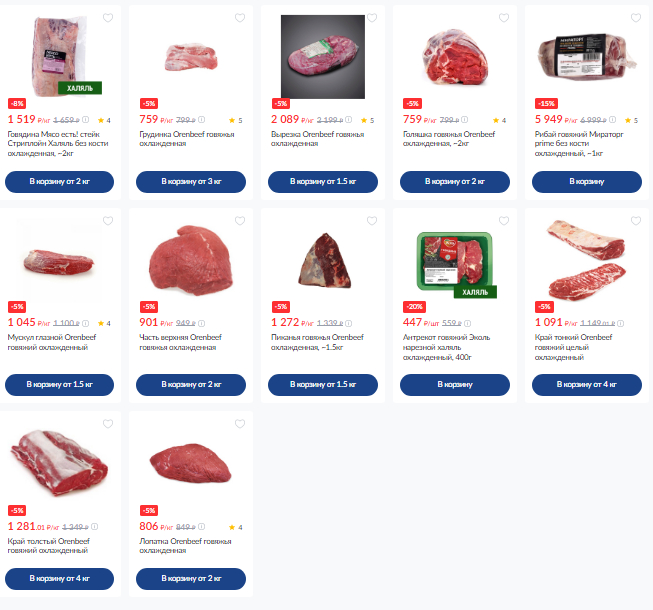This screenshot has height=610, width=653.
Task: Add Рибай Мираторг to cart
Action: pos(587,182)
